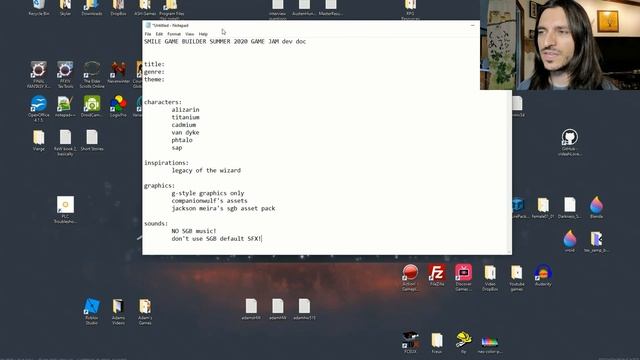Select the Adam's Videos folder
The width and height of the screenshot is (640, 360).
coord(118,311)
